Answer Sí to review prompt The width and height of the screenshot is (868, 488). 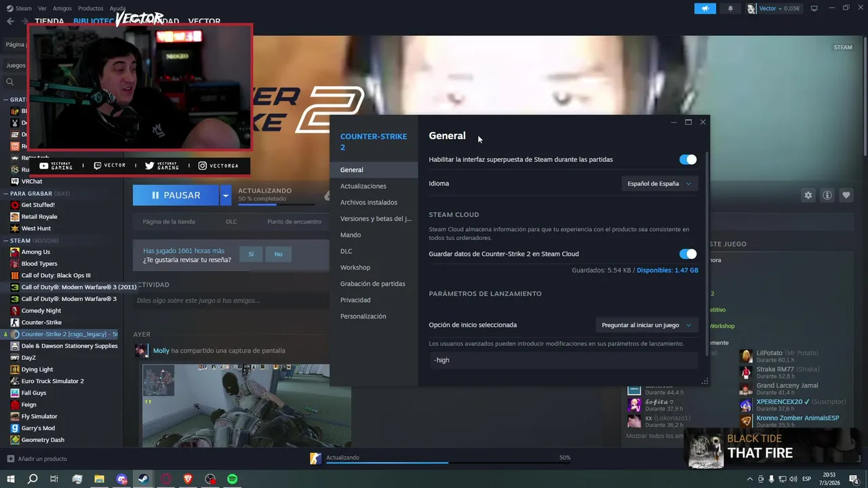pos(251,254)
